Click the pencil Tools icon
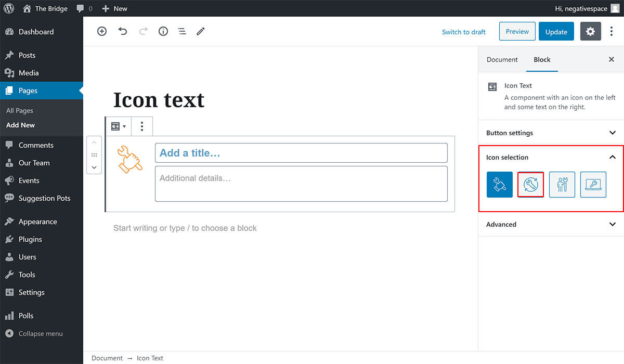 point(201,31)
